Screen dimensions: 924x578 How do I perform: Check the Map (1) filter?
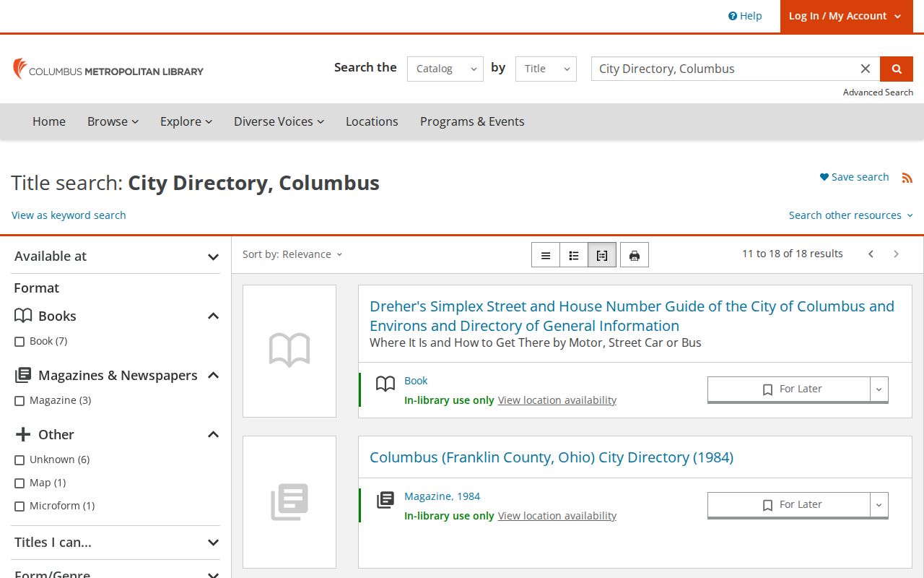[x=19, y=483]
